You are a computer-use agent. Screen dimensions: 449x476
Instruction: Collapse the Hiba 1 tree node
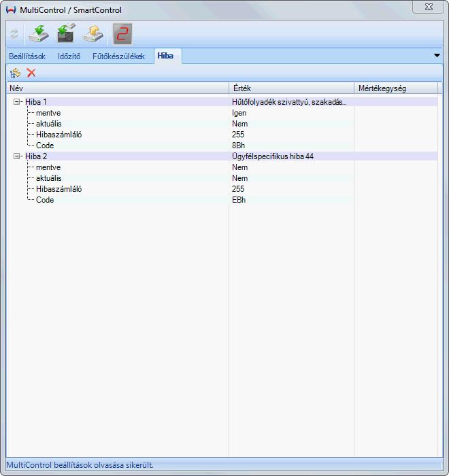[17, 102]
